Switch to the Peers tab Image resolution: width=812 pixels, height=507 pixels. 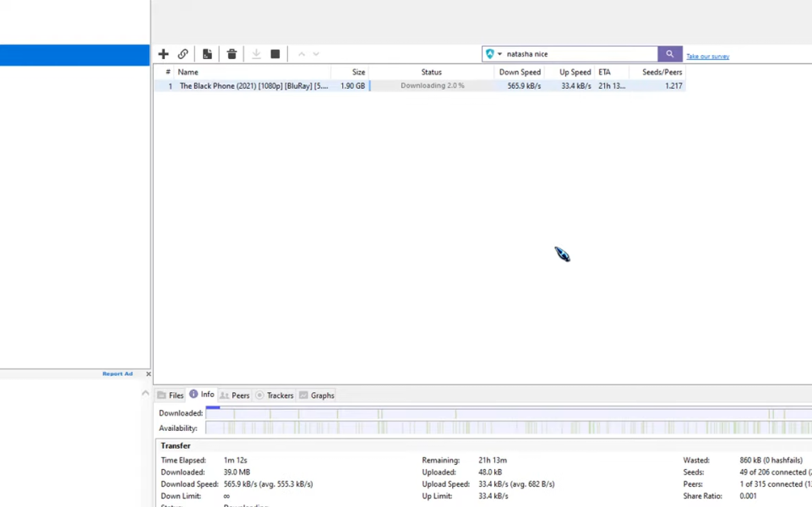coord(235,395)
